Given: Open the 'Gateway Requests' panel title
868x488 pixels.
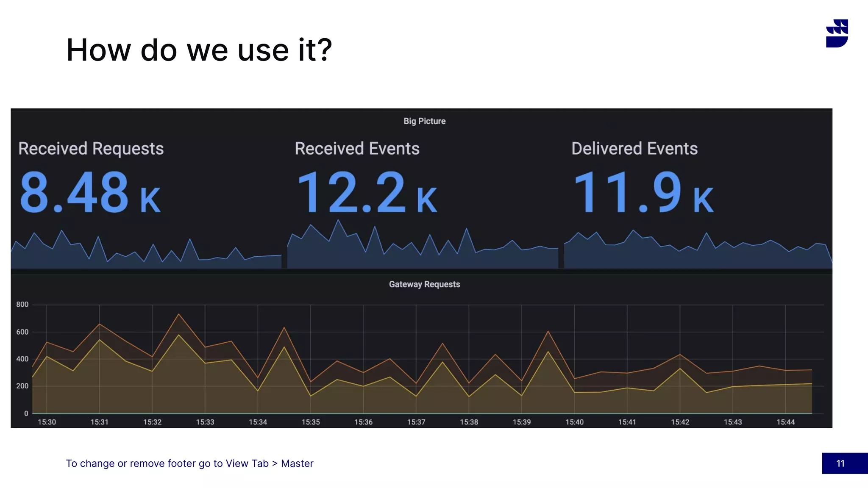Looking at the screenshot, I should tap(424, 284).
